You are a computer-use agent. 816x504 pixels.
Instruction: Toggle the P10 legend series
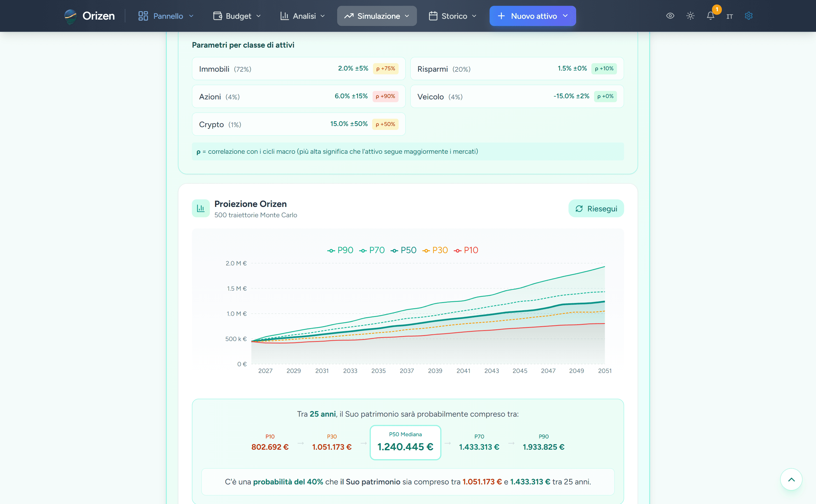pos(466,250)
